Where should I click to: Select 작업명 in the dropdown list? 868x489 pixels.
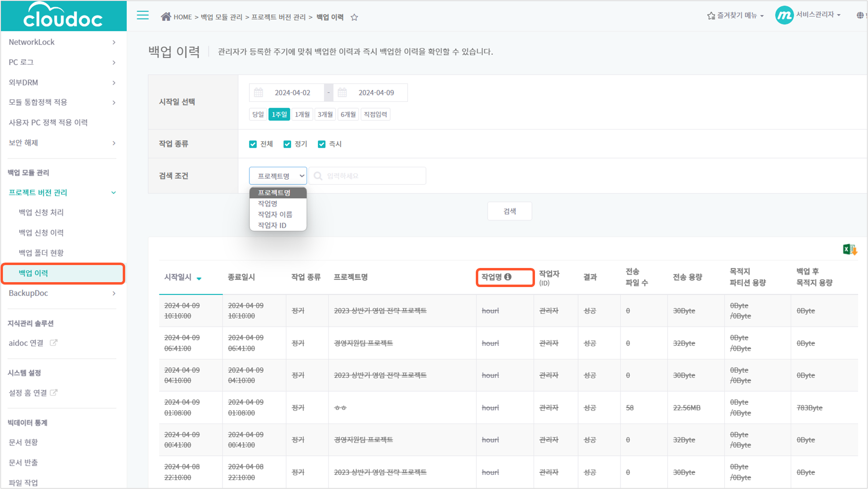[278, 203]
